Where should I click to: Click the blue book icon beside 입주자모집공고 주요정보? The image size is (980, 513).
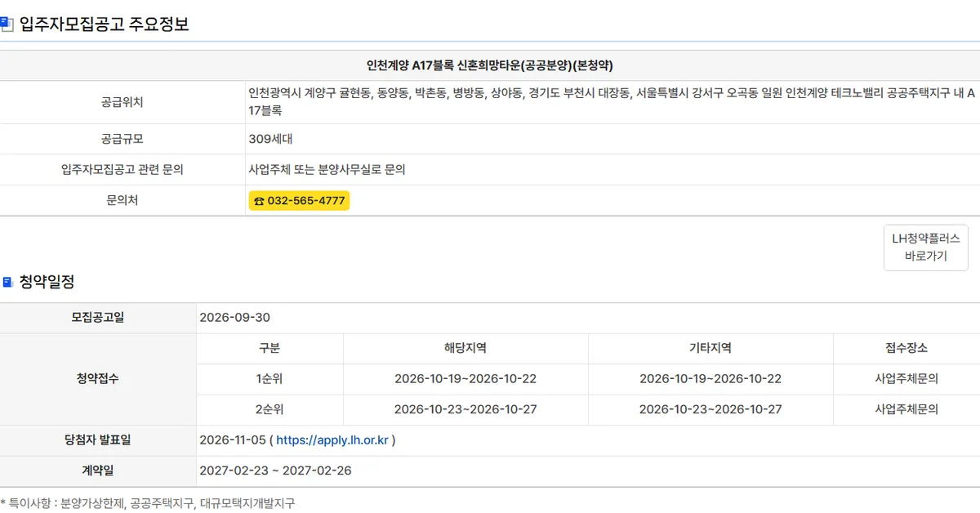pos(7,25)
